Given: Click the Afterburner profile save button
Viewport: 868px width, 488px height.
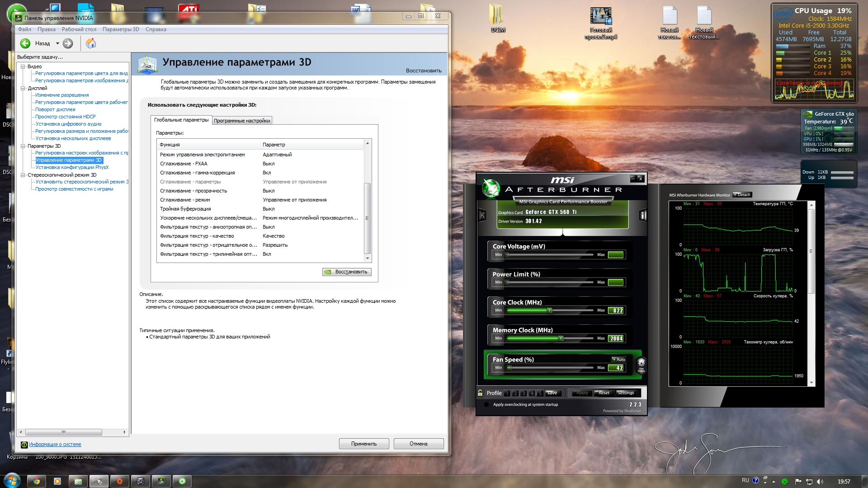Looking at the screenshot, I should [x=552, y=393].
